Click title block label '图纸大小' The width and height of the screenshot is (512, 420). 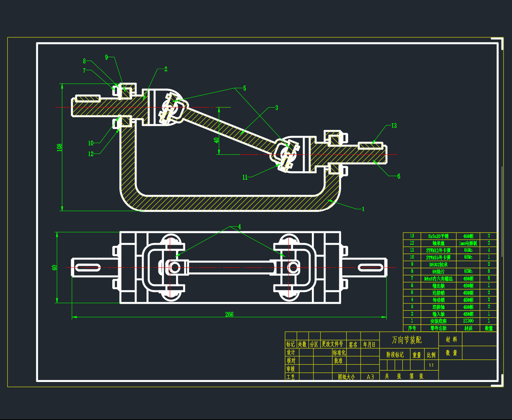click(346, 377)
